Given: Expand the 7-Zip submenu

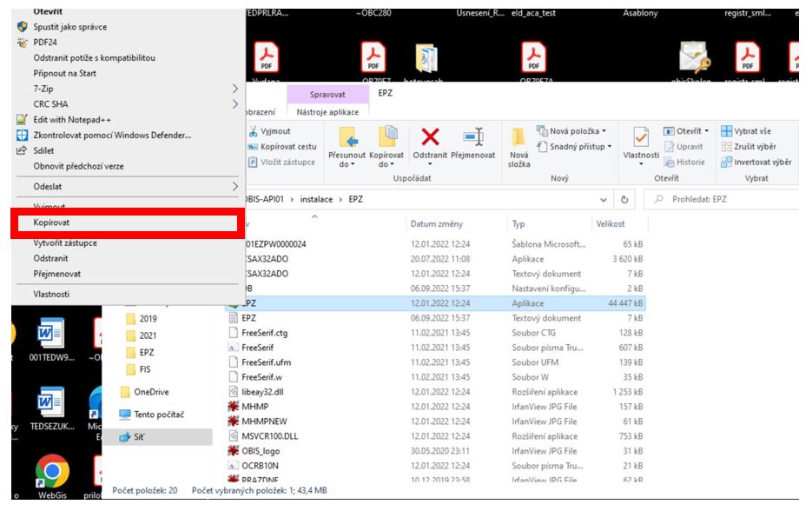Looking at the screenshot, I should pyautogui.click(x=125, y=88).
